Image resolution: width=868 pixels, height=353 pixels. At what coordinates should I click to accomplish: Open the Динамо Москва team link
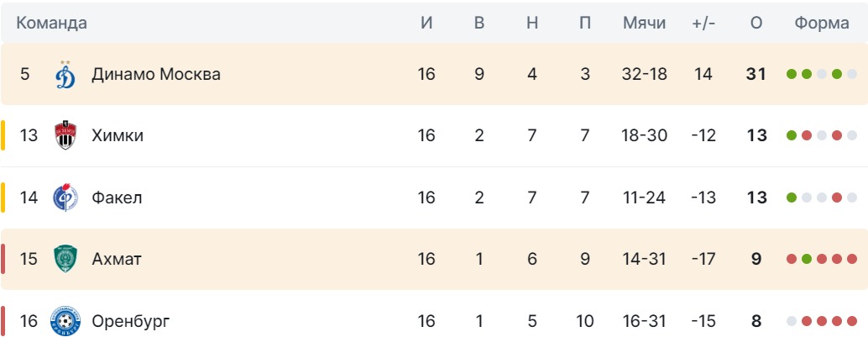(156, 74)
